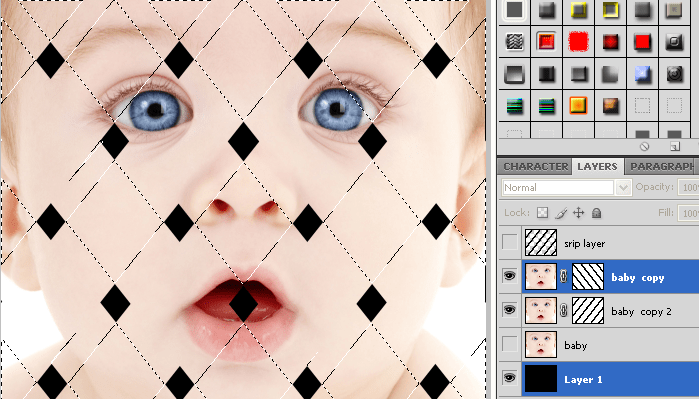Image resolution: width=699 pixels, height=399 pixels.
Task: Click the Fill value field
Action: tap(688, 213)
